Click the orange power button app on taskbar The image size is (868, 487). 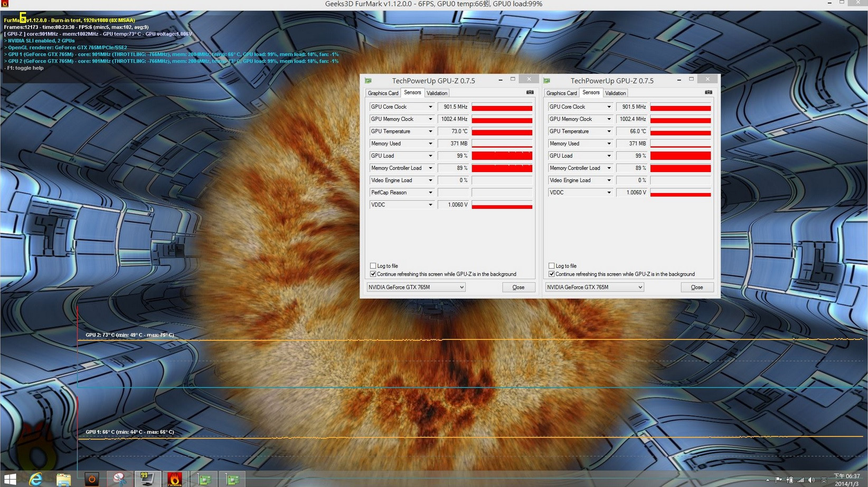(91, 479)
